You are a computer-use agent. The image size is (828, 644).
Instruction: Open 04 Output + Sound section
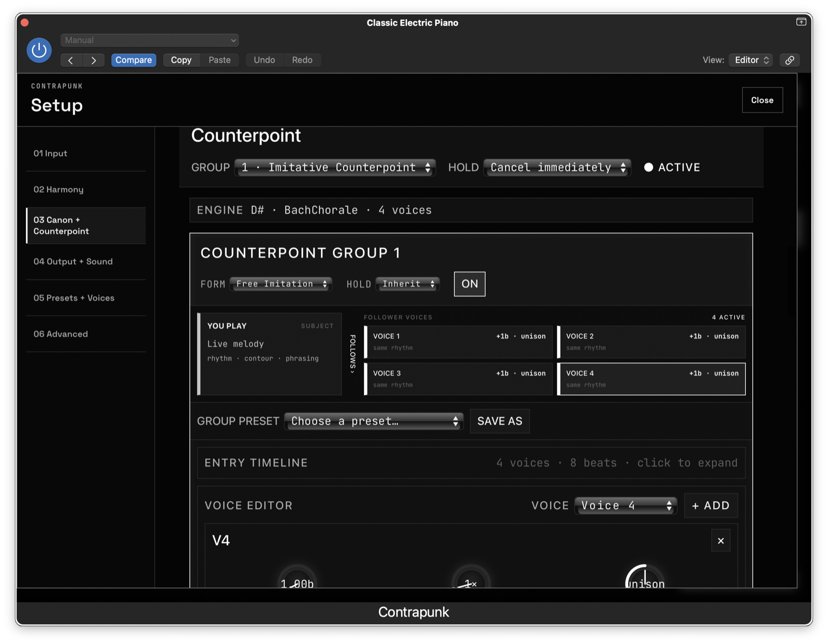coord(86,262)
